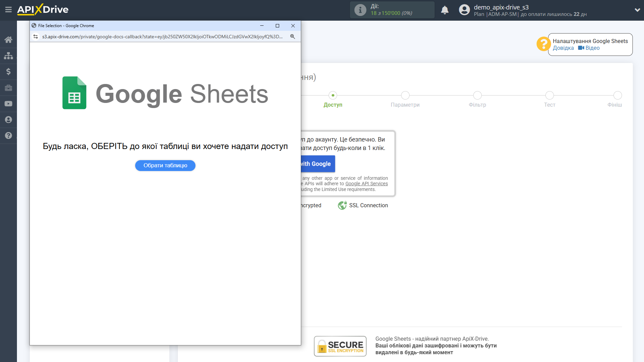644x362 pixels.
Task: Click the popup URL address field
Action: (x=162, y=37)
